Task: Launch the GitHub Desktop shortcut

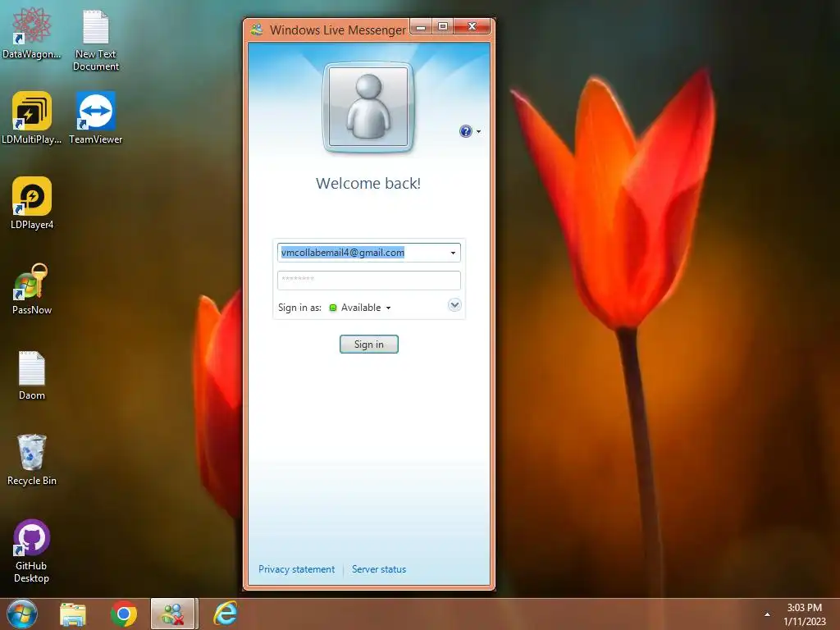Action: coord(32,550)
